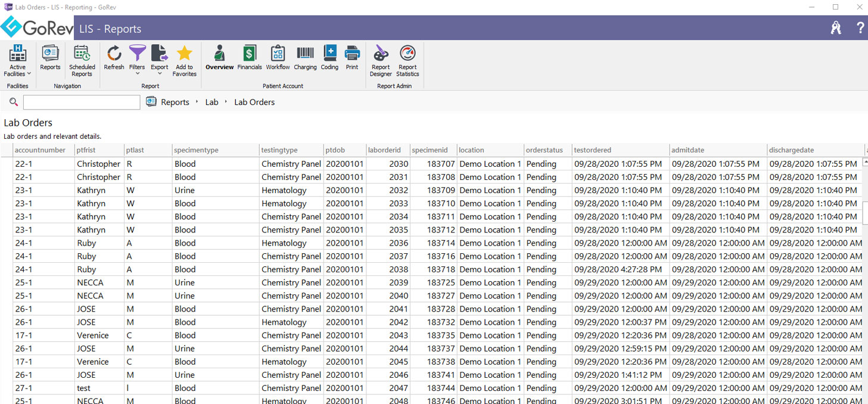Screen dimensions: 868x404
Task: Click lab order ID 2040 cell
Action: click(388, 296)
